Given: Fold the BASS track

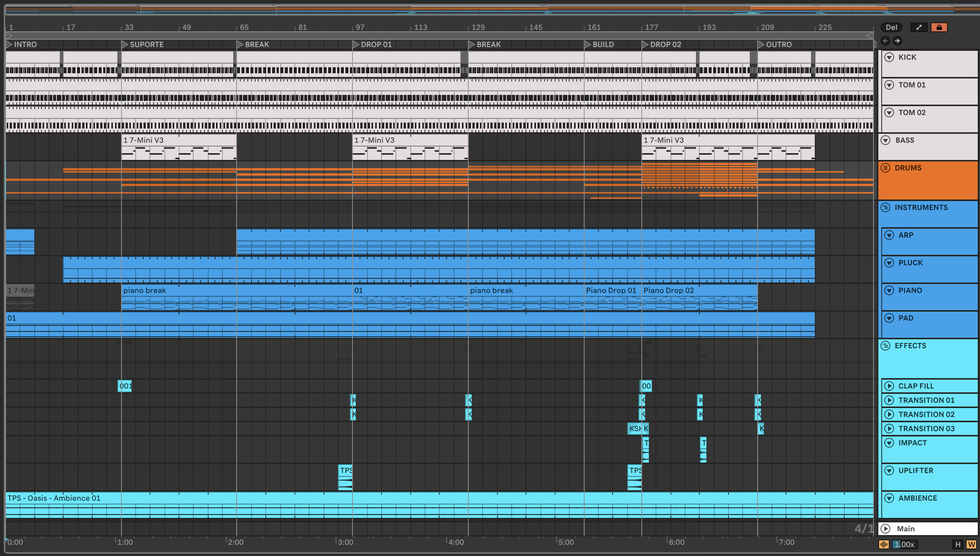Looking at the screenshot, I should pyautogui.click(x=886, y=140).
